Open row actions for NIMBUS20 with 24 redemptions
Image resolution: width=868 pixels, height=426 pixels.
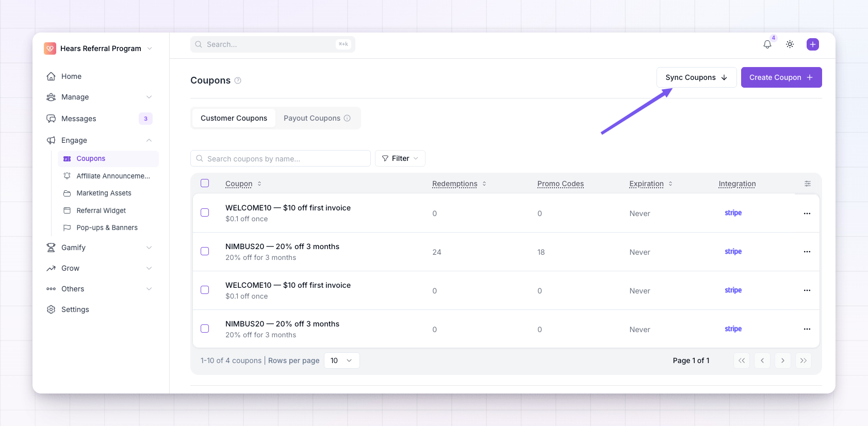(x=807, y=252)
